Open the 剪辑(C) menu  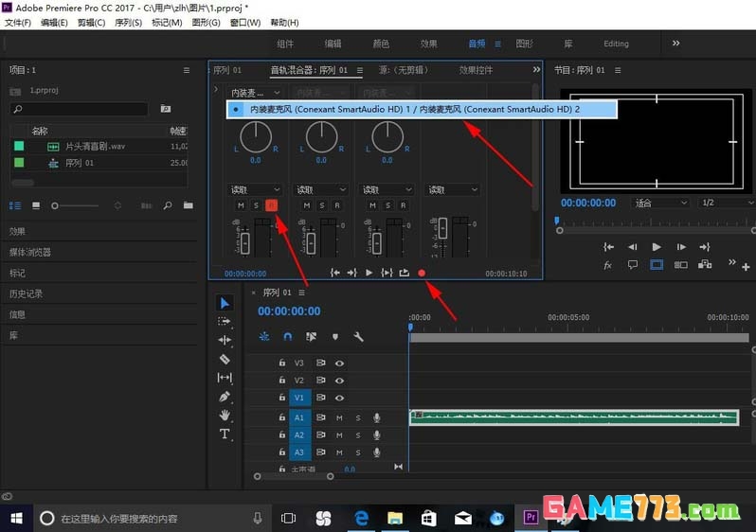[x=91, y=23]
